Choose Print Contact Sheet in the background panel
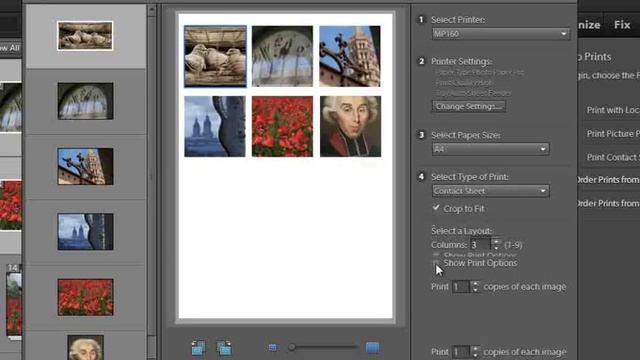640x360 pixels. [x=613, y=158]
